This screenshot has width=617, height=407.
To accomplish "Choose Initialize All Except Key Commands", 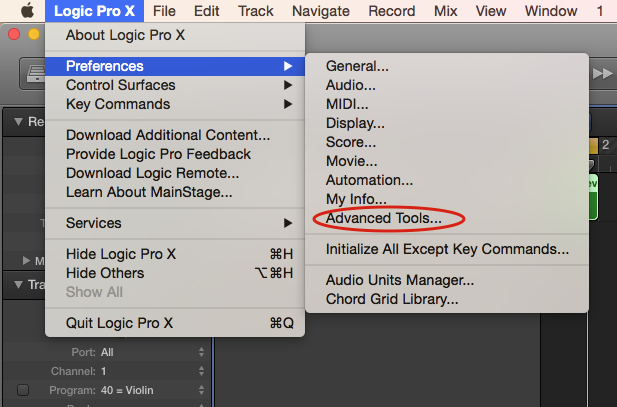I will 447,249.
